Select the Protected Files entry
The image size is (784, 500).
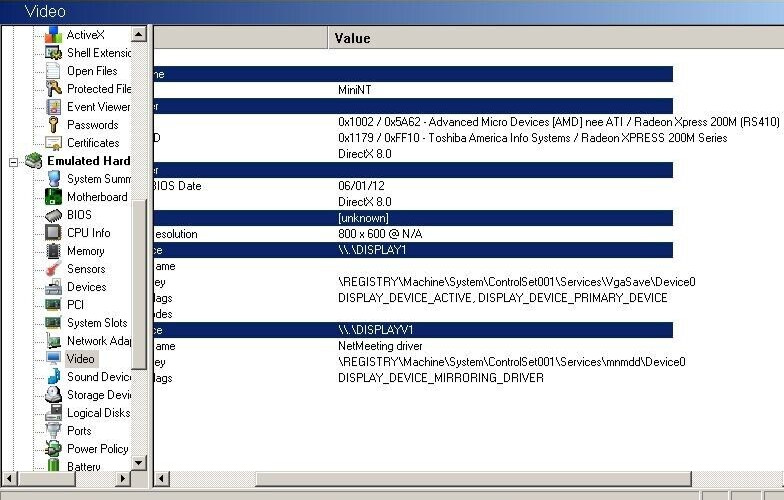[98, 88]
